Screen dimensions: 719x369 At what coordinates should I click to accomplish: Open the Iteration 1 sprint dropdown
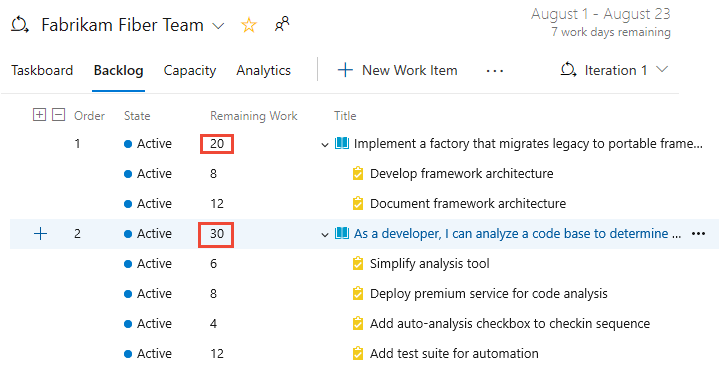point(614,70)
